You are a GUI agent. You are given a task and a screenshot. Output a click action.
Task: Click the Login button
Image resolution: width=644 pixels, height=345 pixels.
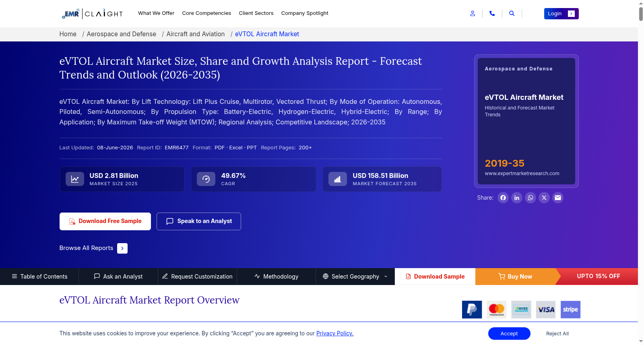pyautogui.click(x=561, y=14)
